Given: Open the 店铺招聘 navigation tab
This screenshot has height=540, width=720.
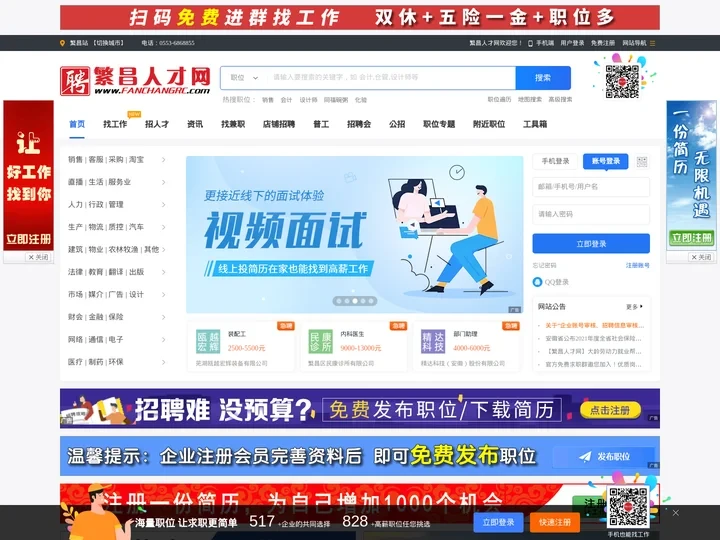Looking at the screenshot, I should click(x=279, y=124).
